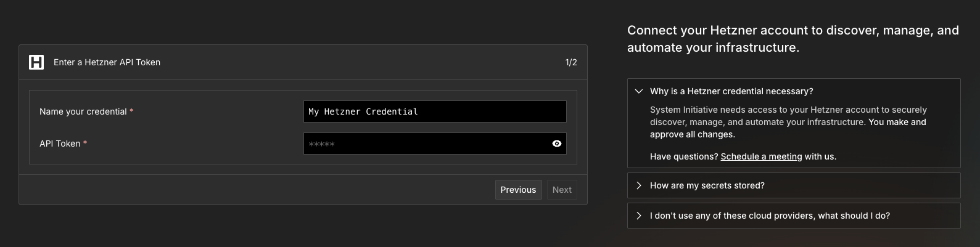
Task: Go back with the Previous button
Action: pyautogui.click(x=518, y=190)
